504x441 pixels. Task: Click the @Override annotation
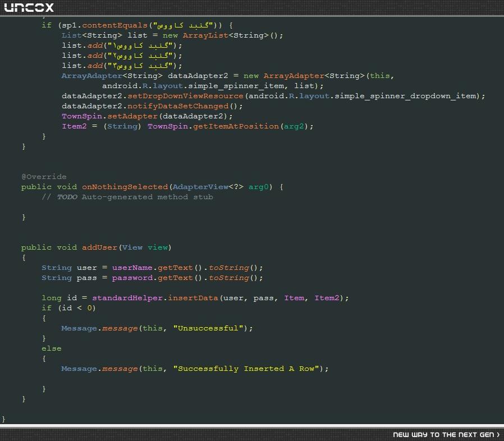44,177
